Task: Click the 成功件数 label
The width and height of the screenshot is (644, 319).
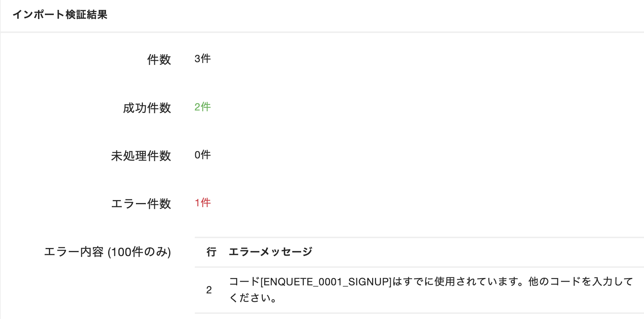Action: [147, 108]
